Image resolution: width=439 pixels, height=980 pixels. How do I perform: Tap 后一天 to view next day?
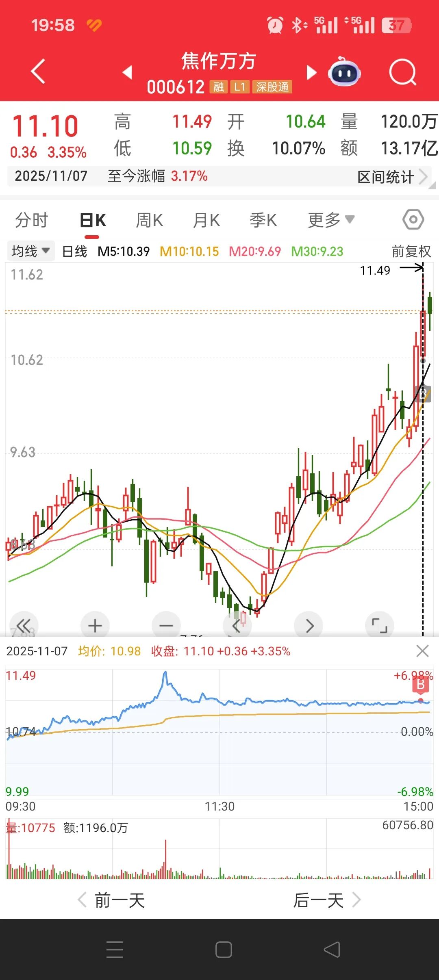[326, 900]
